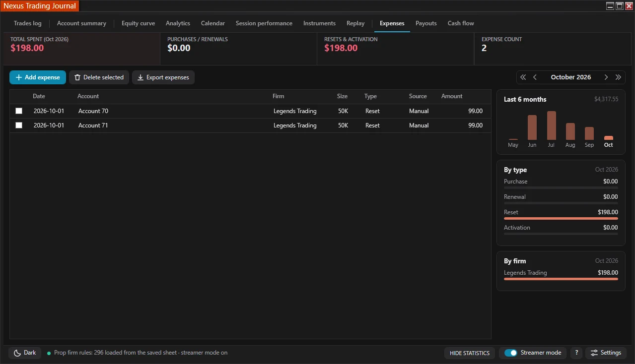Viewport: 635px width, 364px height.
Task: Go to the Analytics tab
Action: click(x=178, y=23)
